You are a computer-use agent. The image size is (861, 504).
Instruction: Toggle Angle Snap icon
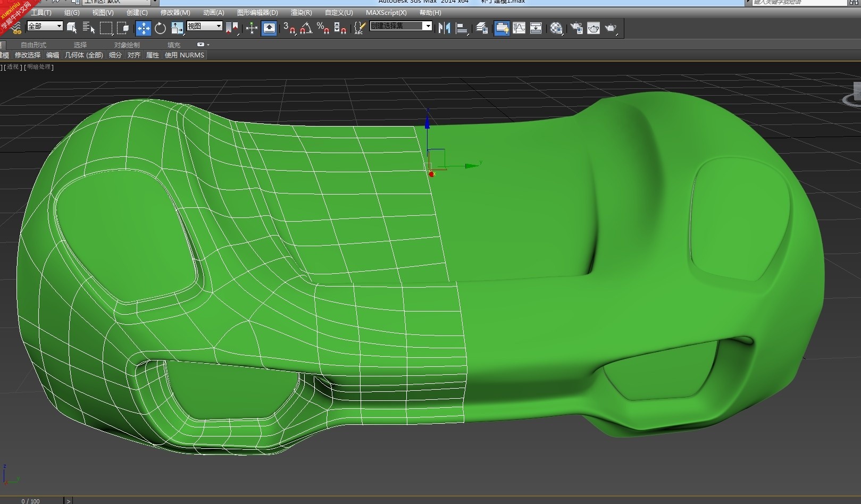point(306,28)
